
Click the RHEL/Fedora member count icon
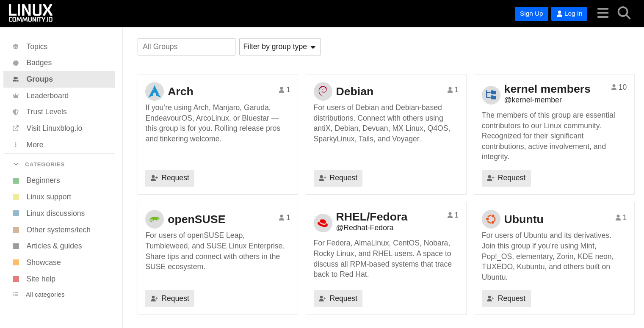coord(450,215)
